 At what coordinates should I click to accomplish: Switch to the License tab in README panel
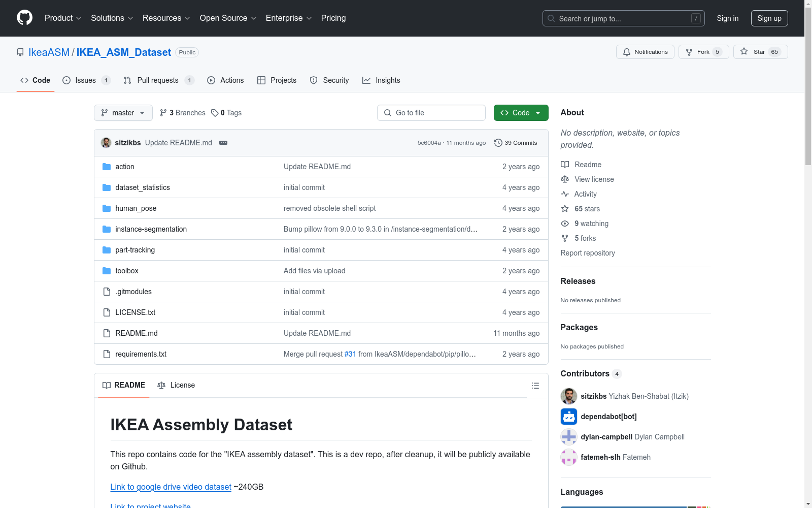[x=176, y=385]
